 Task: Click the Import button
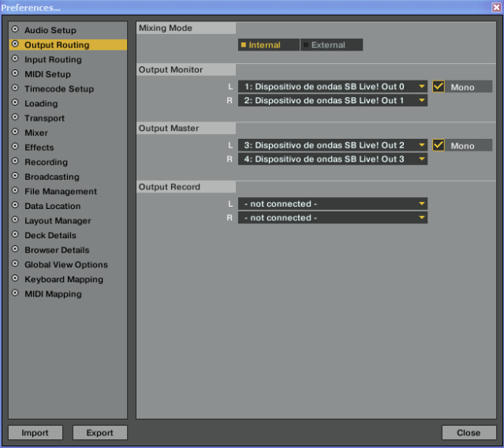tap(35, 432)
